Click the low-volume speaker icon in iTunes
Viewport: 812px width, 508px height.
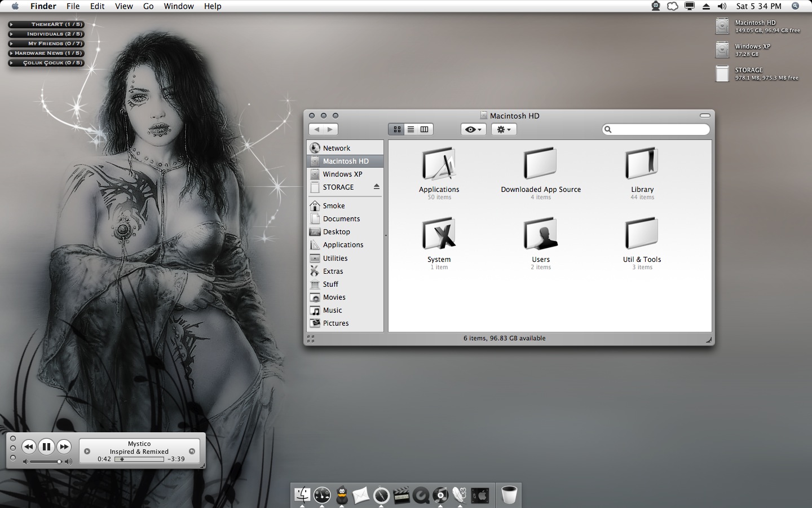(x=25, y=462)
